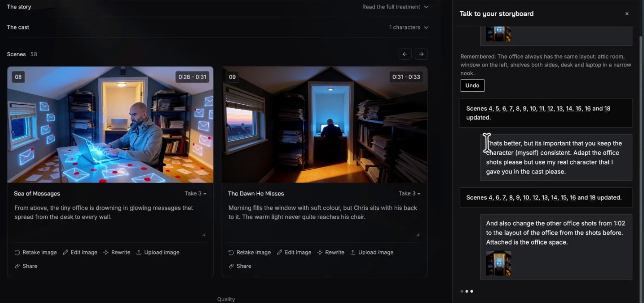The image size is (644, 303).
Task: Click Rewrite sparkle for Sea of Messages
Action: coord(106,252)
